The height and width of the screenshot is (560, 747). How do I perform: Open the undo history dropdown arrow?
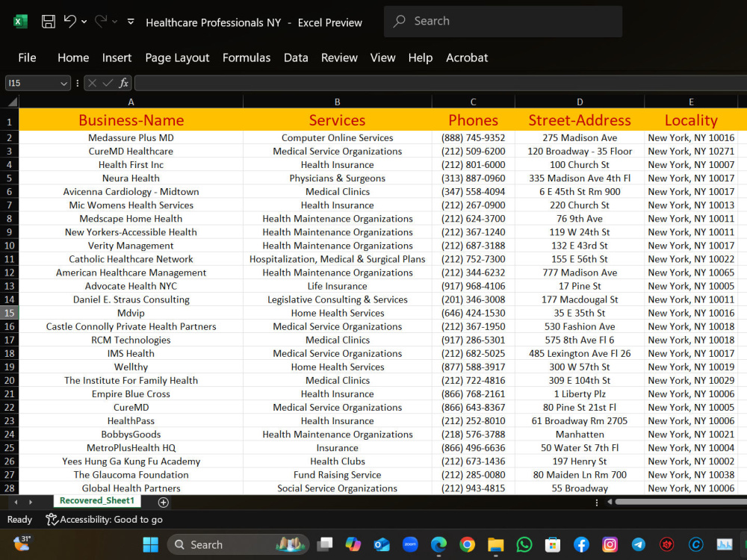(x=84, y=22)
